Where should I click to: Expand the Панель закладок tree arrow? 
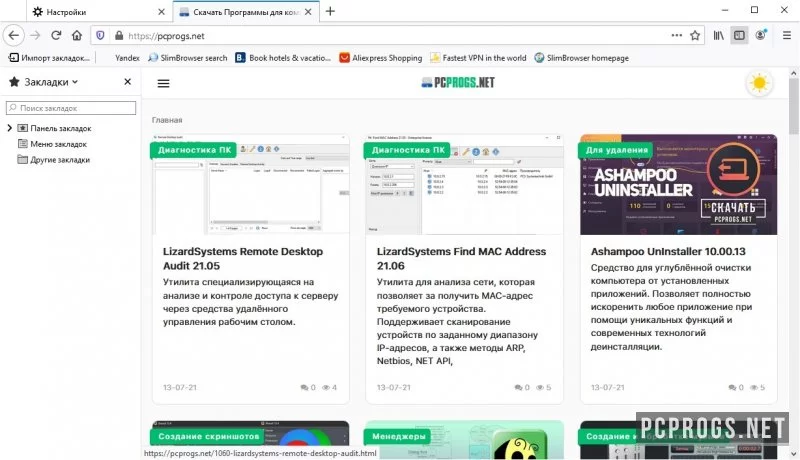[x=9, y=128]
